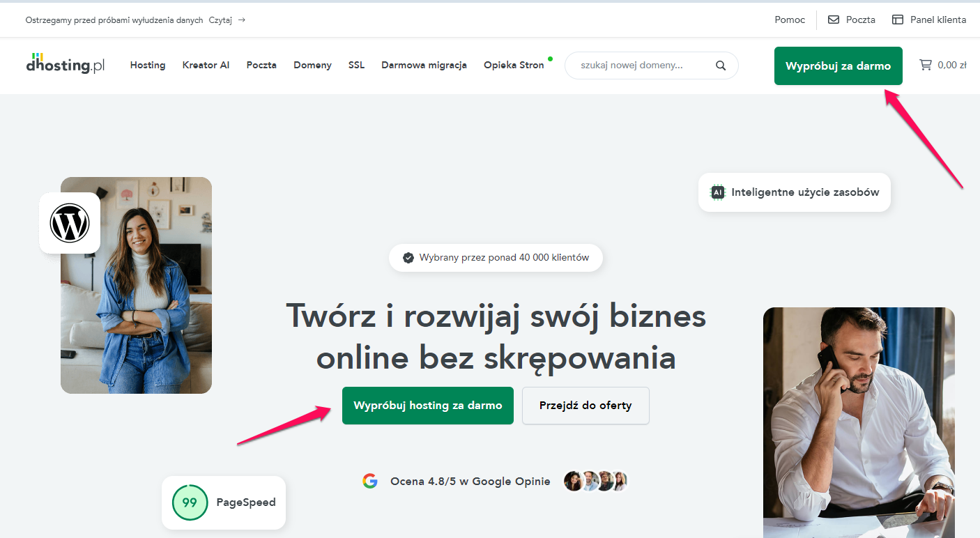Go to the SSL menu item

356,65
